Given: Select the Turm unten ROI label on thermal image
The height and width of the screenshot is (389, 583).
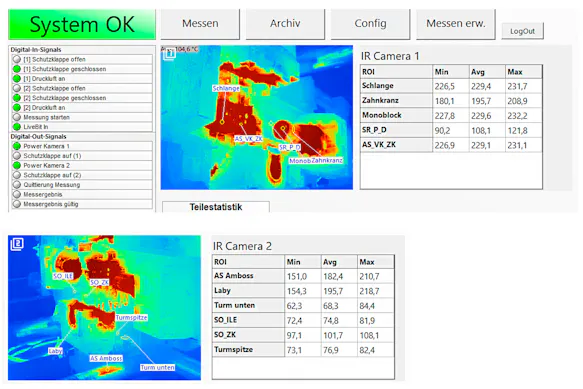Looking at the screenshot, I should click(157, 367).
